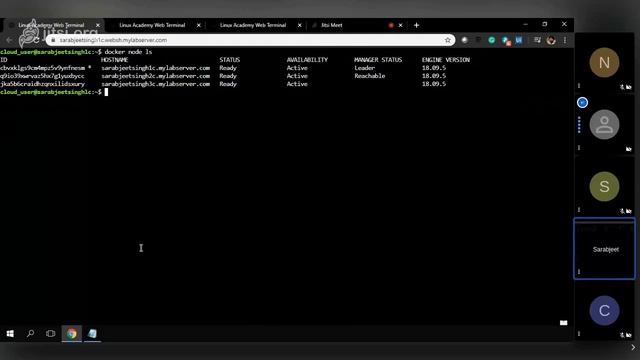Open options menu for Sarabjeet tile
640x360 pixels.
click(x=579, y=272)
